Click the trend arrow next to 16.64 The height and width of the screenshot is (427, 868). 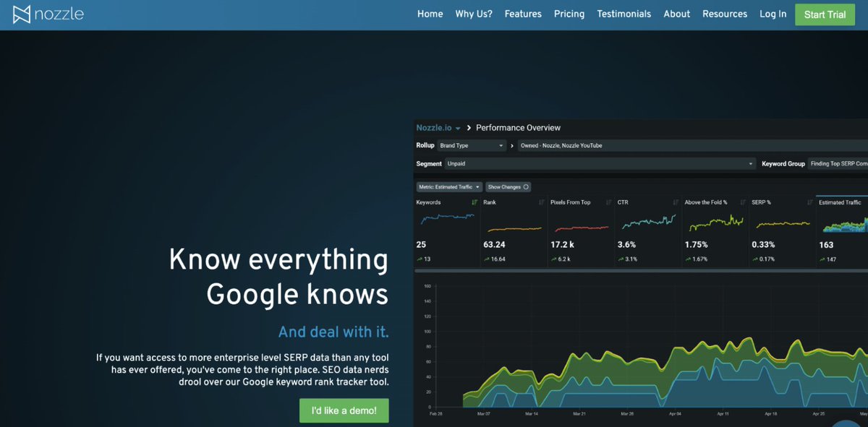pyautogui.click(x=487, y=259)
